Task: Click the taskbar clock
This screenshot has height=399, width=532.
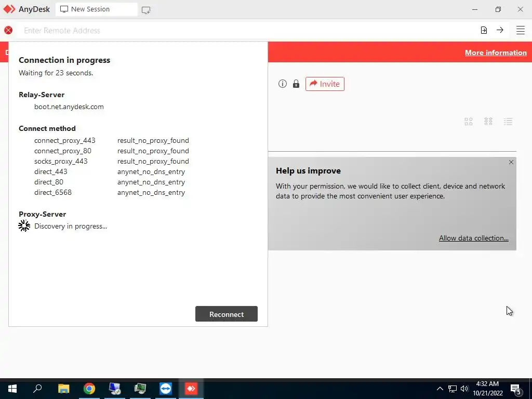Action: coord(487,389)
